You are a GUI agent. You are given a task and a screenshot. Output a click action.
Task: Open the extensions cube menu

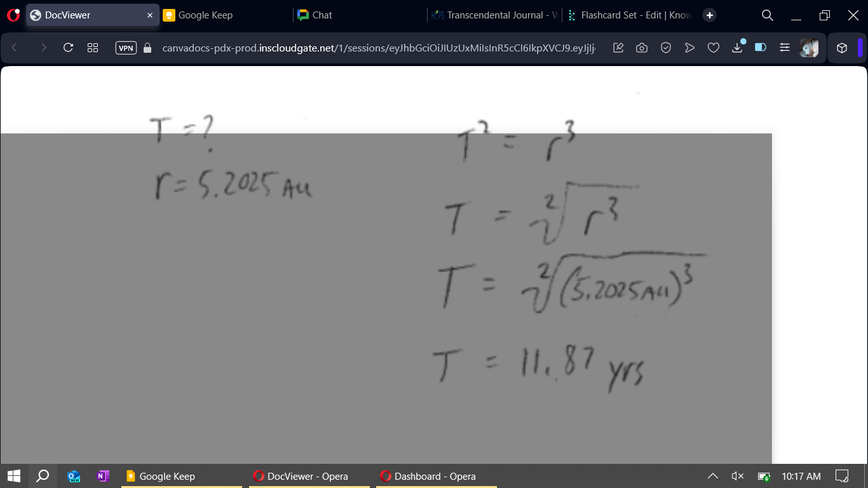click(x=842, y=48)
